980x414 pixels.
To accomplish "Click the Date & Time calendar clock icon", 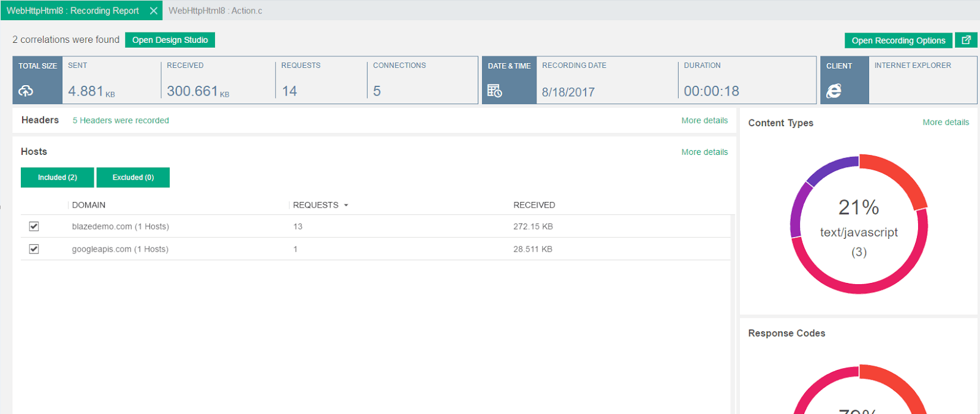I will (494, 91).
